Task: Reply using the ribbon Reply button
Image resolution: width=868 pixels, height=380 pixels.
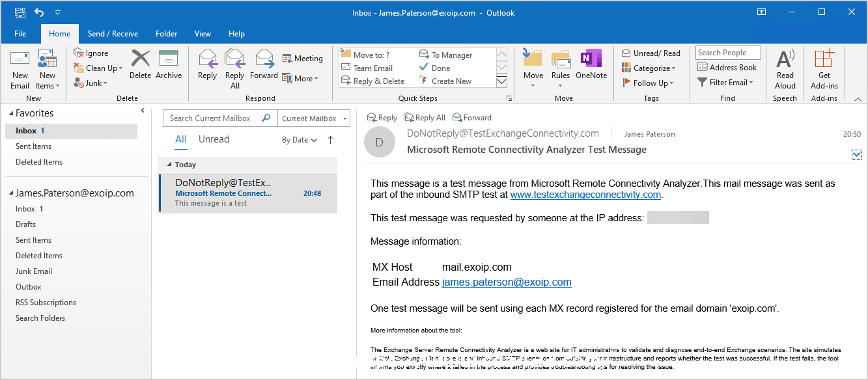Action: [208, 65]
